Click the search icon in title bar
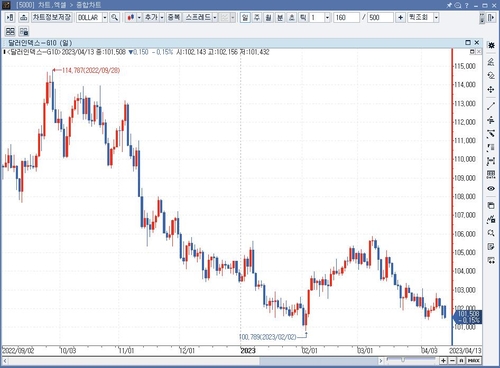Viewport: 500px width, 368px height. click(x=458, y=5)
